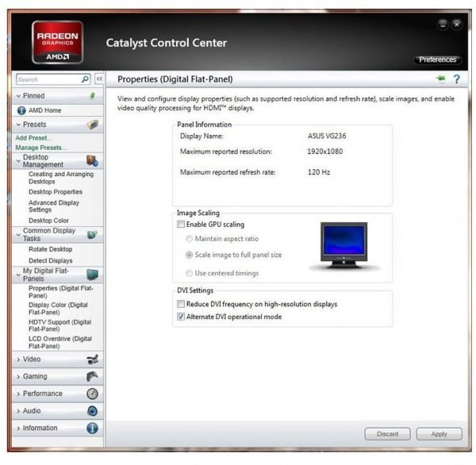The image size is (476, 465).
Task: Click the search magnifier icon
Action: (x=85, y=79)
